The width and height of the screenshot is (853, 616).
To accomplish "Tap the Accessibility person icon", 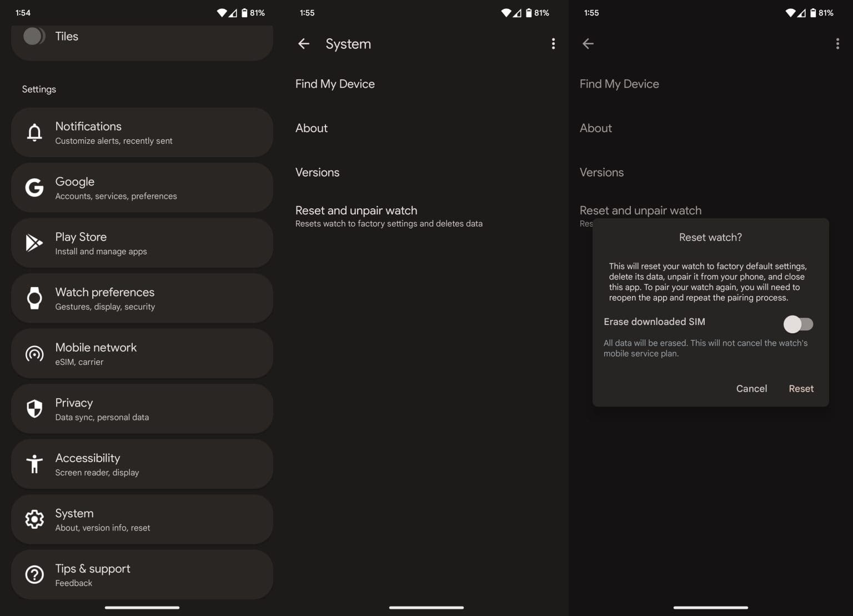I will (x=34, y=464).
